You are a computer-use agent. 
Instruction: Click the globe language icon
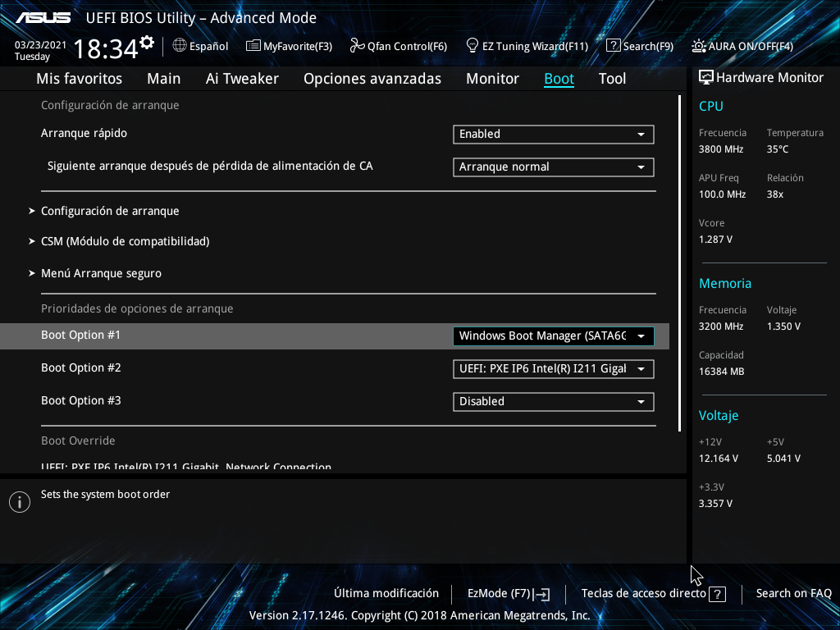pos(180,46)
